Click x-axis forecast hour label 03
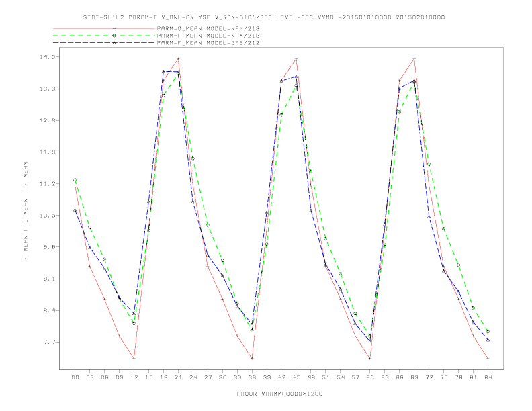The width and height of the screenshot is (532, 411). [89, 377]
